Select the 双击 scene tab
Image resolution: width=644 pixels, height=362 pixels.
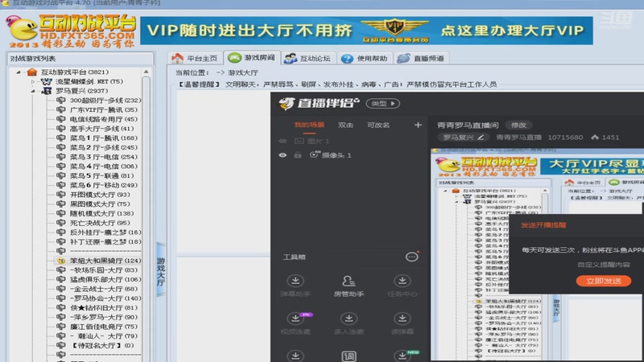coord(345,125)
